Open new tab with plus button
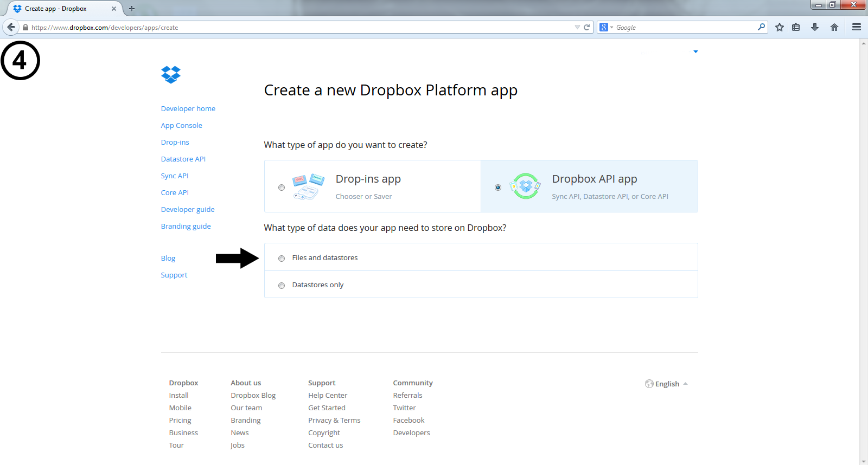The image size is (868, 465). coord(132,9)
